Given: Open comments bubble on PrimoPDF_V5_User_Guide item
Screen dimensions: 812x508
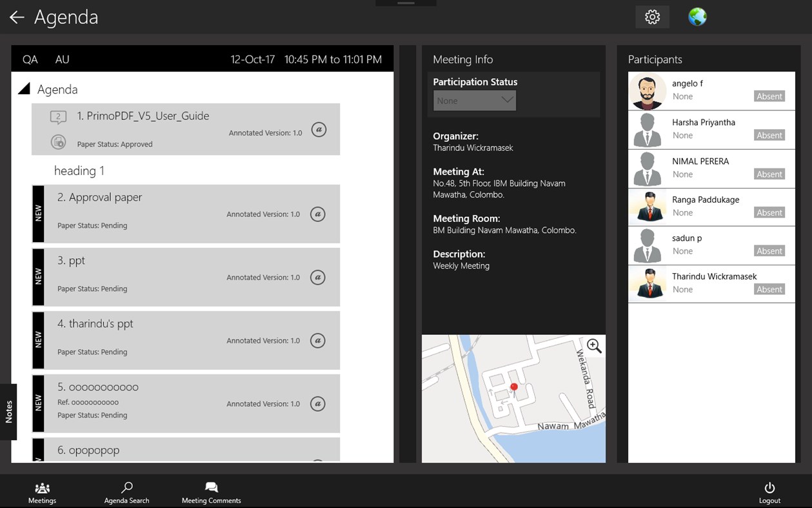Looking at the screenshot, I should point(58,117).
